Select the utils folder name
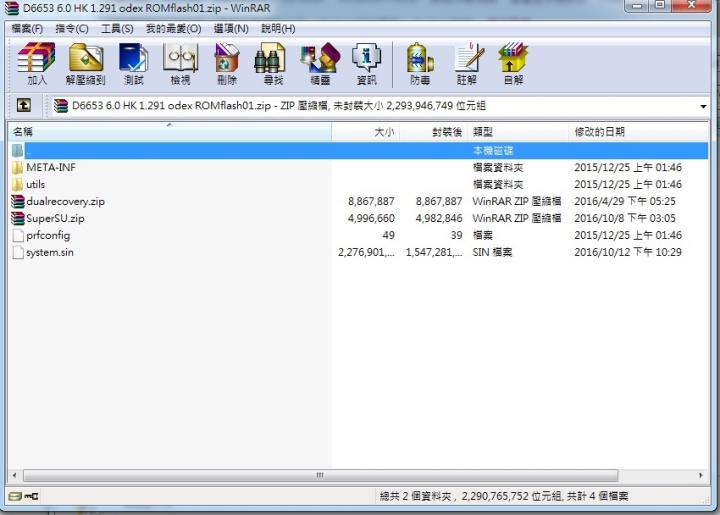720x515 pixels. pos(35,185)
